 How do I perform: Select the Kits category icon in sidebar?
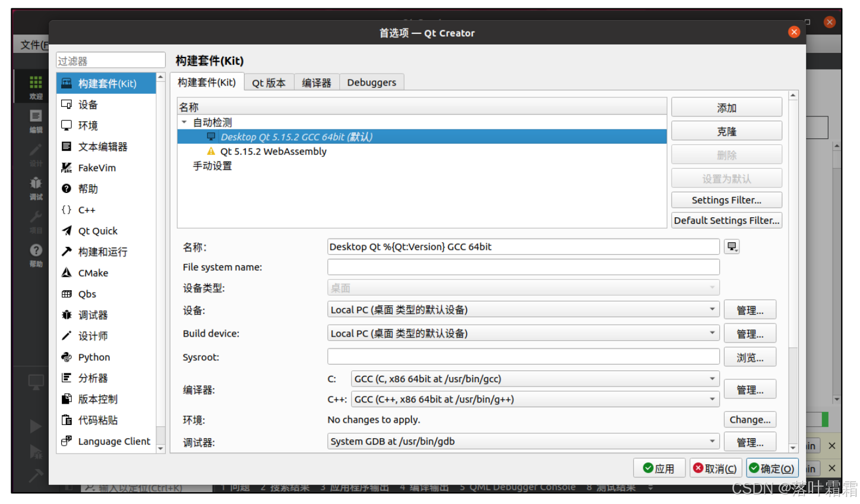[67, 83]
